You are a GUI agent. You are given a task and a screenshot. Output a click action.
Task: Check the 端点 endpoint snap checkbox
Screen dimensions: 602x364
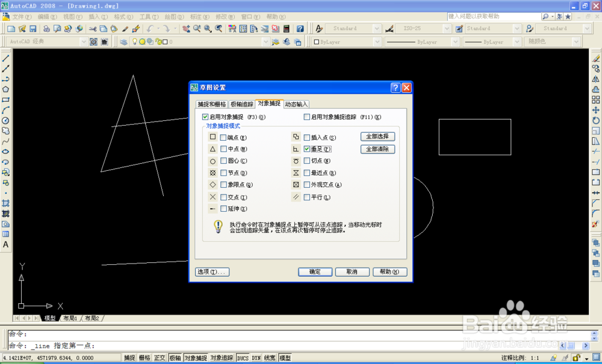coord(223,137)
